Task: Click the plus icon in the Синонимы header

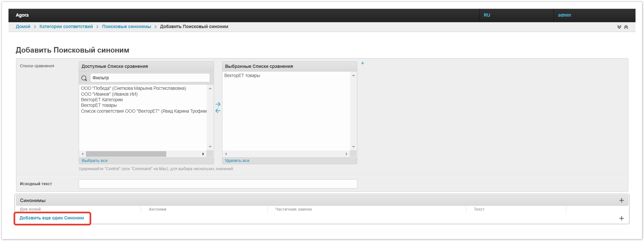Action: (621, 201)
